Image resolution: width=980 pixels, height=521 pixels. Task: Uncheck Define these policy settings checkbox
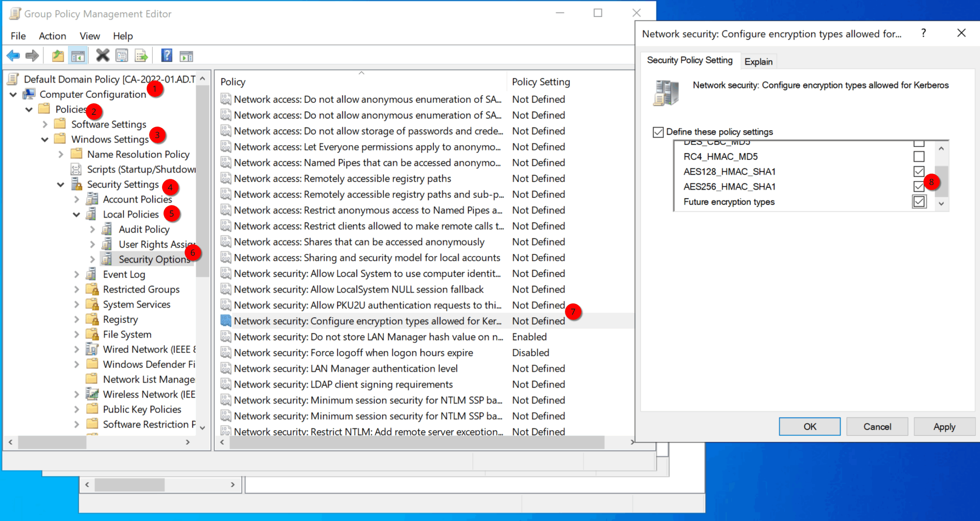658,132
